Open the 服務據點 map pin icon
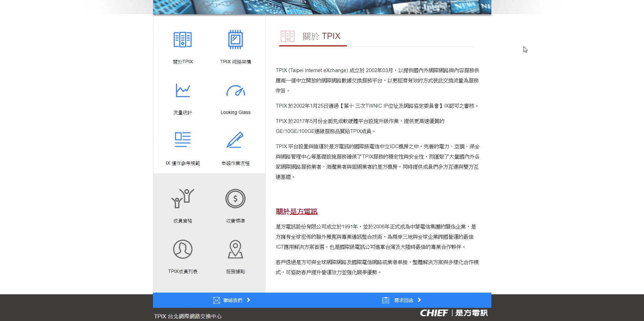644x321 pixels. 236,249
